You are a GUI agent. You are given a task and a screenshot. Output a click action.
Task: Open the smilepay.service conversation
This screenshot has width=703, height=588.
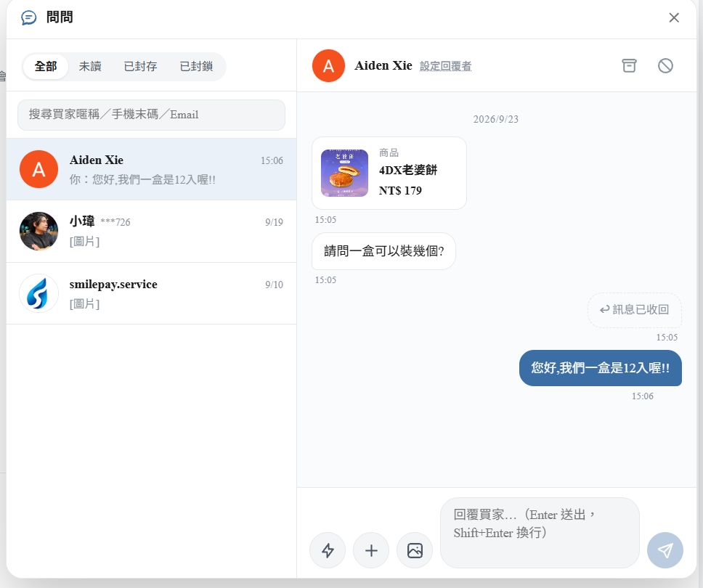coord(152,293)
